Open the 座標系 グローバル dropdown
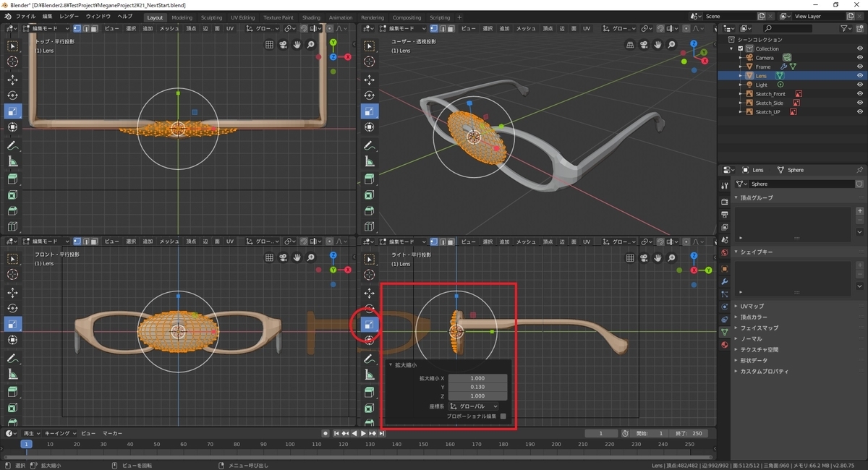 click(474, 406)
